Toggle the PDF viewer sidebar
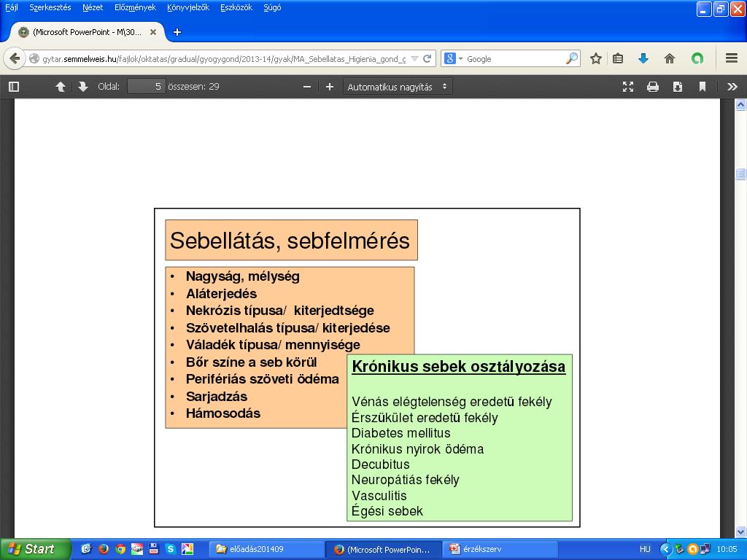The height and width of the screenshot is (560, 747). click(x=14, y=87)
